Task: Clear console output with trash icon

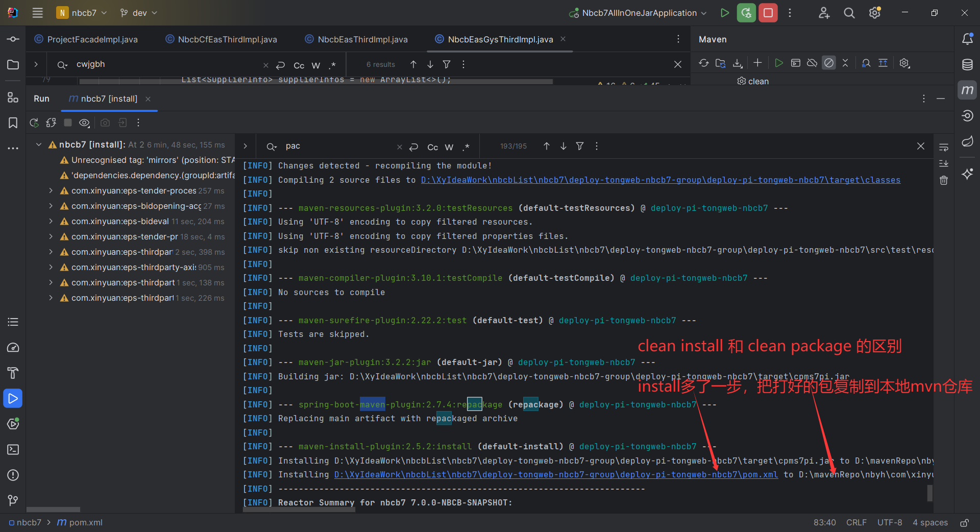Action: [944, 180]
